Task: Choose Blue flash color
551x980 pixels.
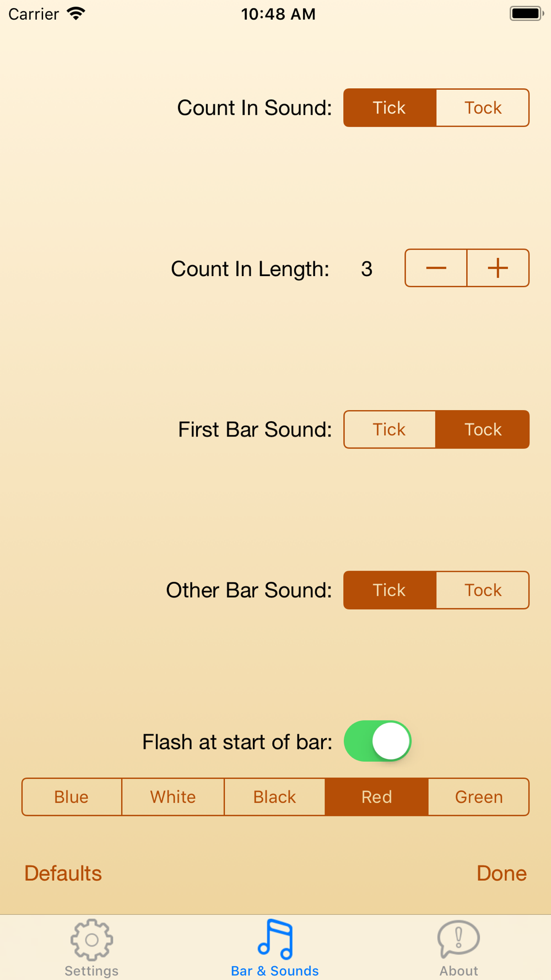Action: click(72, 797)
